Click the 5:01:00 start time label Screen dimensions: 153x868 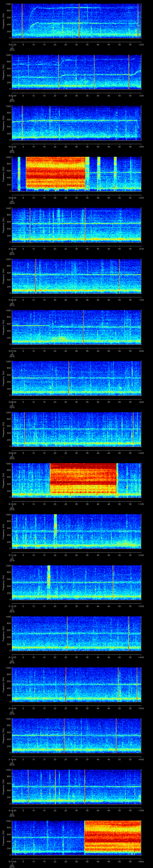(12, 44)
